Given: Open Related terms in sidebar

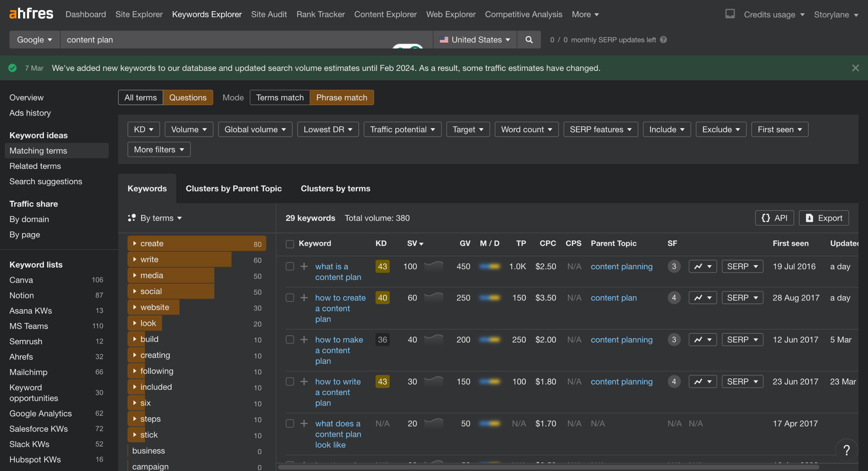Looking at the screenshot, I should pos(35,166).
